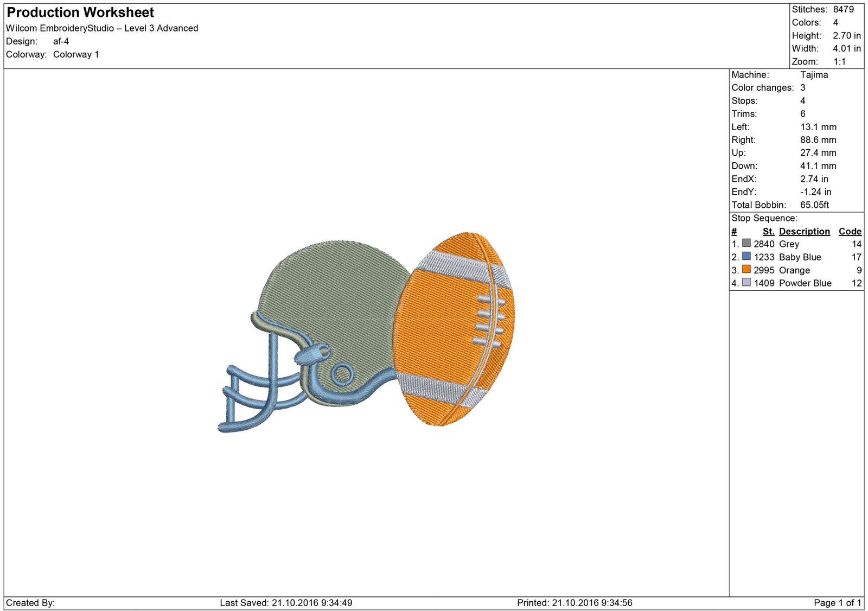This screenshot has height=611, width=868.
Task: Click the 'Printed: 21.10.2016 9:34:56' text
Action: pos(575,603)
